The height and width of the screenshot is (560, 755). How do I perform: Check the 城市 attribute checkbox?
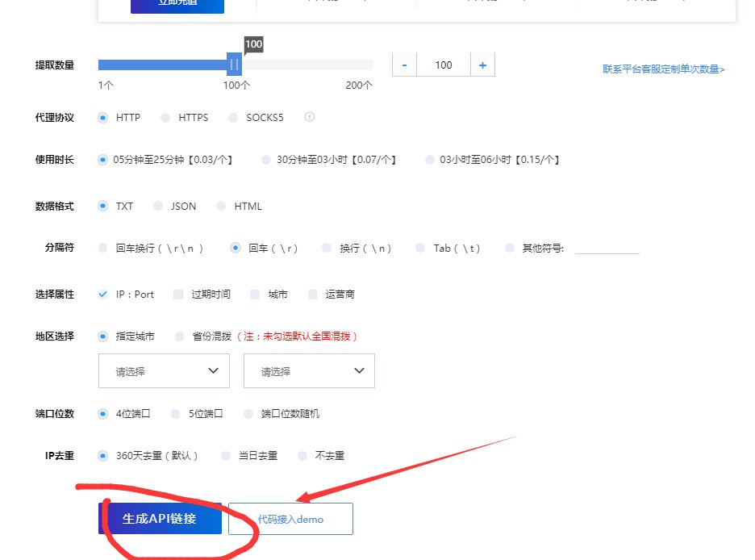click(x=257, y=294)
